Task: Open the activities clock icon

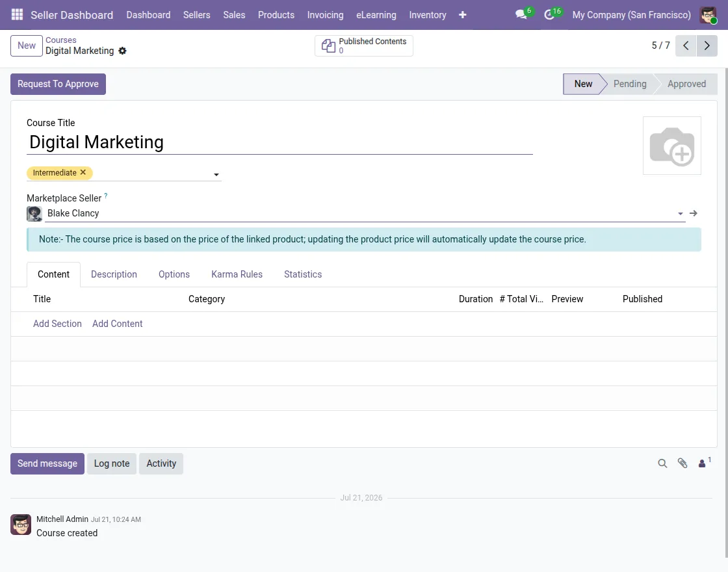Action: [x=549, y=15]
